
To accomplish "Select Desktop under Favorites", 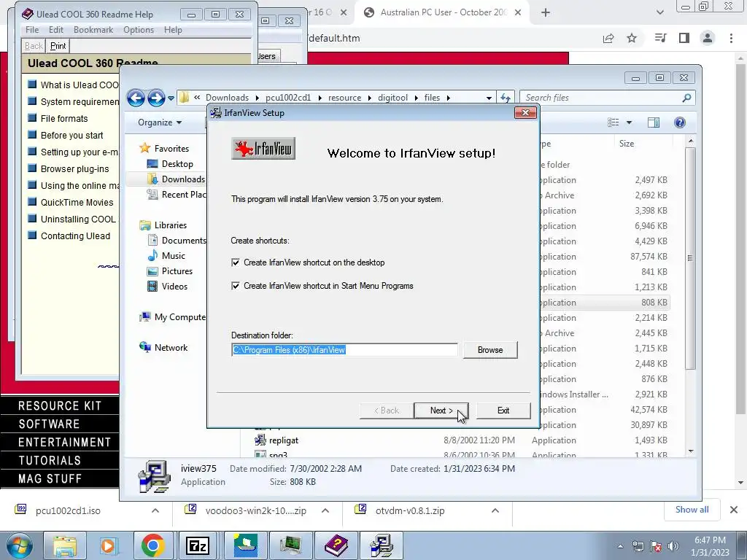I will pos(177,164).
